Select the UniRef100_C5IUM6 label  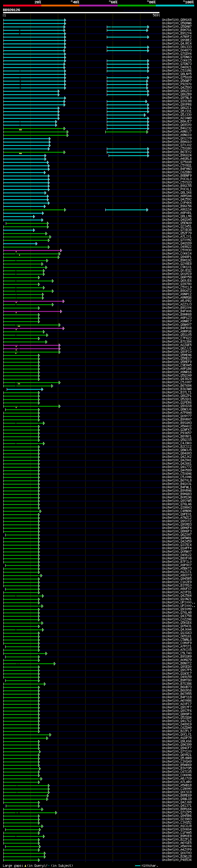click(x=177, y=71)
